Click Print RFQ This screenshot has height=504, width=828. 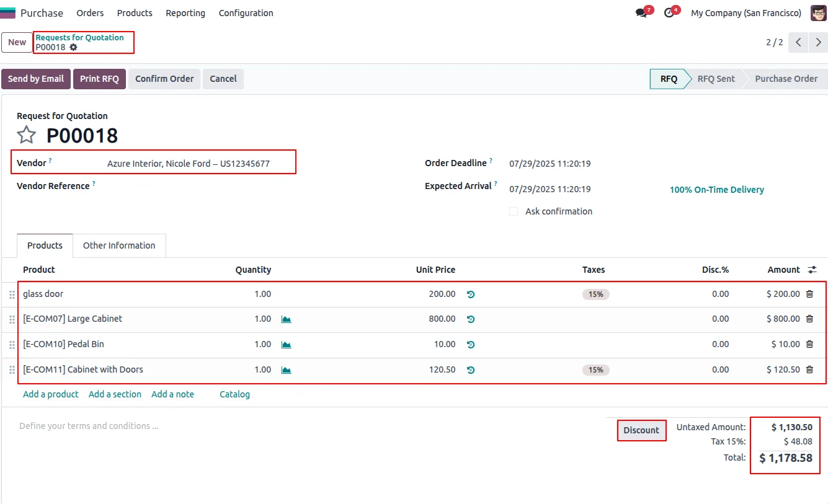99,79
